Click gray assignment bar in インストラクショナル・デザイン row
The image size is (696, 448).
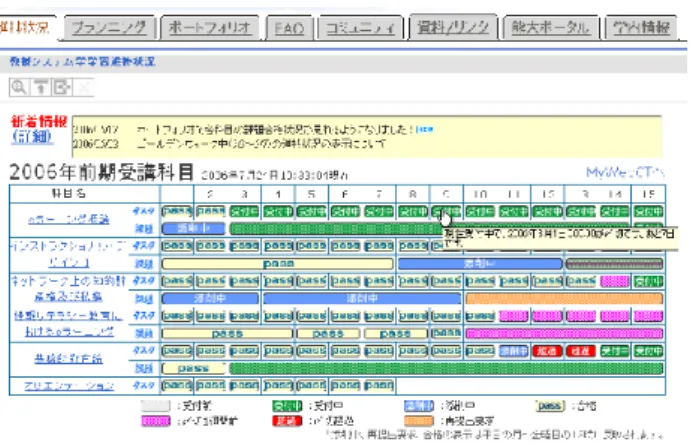pyautogui.click(x=614, y=264)
